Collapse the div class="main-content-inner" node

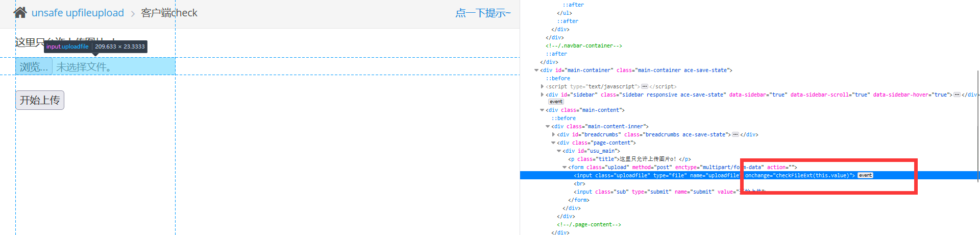tap(548, 127)
